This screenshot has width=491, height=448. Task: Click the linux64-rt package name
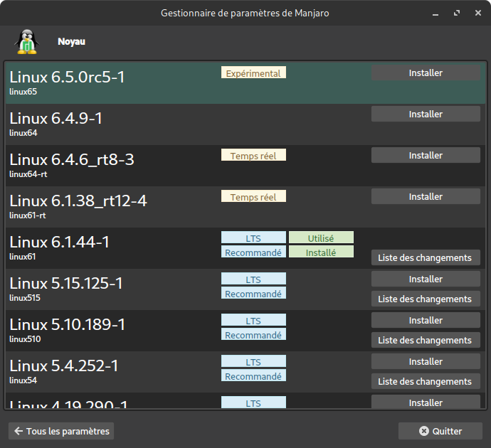coord(28,174)
